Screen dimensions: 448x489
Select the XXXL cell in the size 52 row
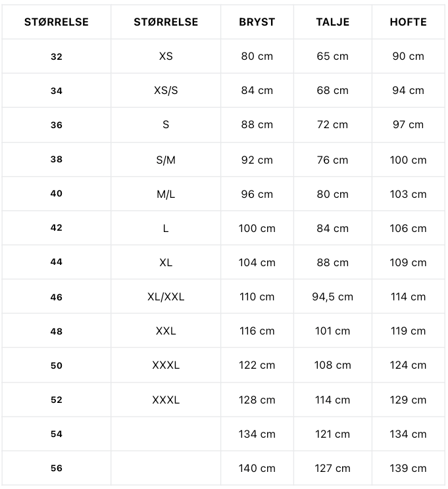pyautogui.click(x=166, y=400)
